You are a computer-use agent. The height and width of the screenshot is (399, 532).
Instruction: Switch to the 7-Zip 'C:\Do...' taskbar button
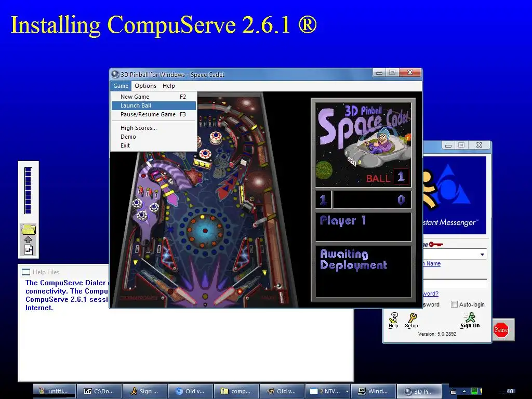click(x=99, y=391)
